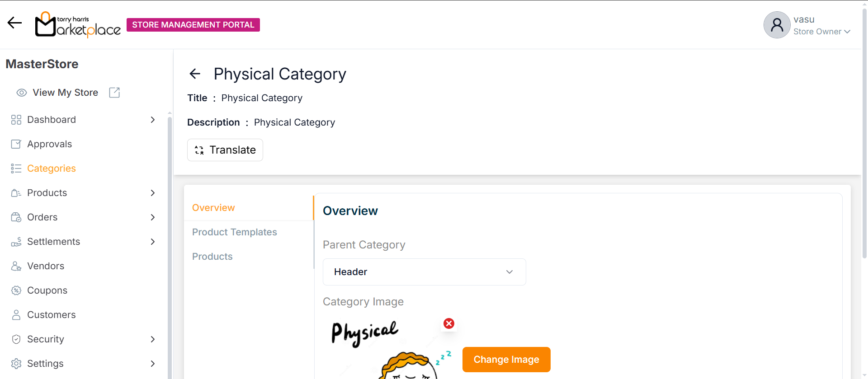
Task: Click the Approvals sidebar icon
Action: 16,144
